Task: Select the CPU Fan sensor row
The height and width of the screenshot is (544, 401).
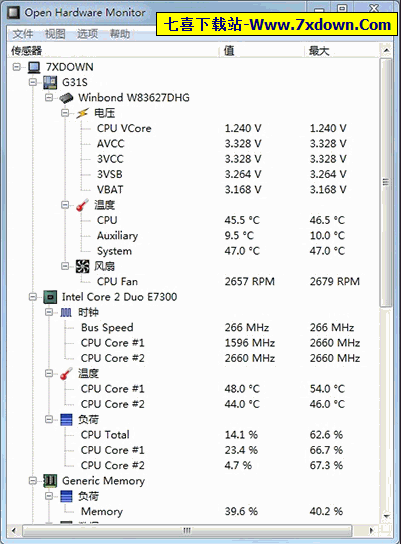Action: pyautogui.click(x=194, y=281)
